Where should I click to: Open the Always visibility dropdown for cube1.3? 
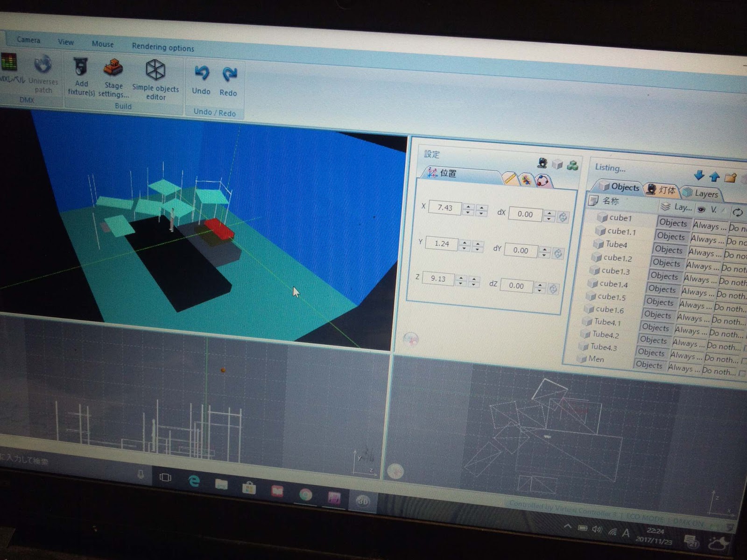coord(700,279)
